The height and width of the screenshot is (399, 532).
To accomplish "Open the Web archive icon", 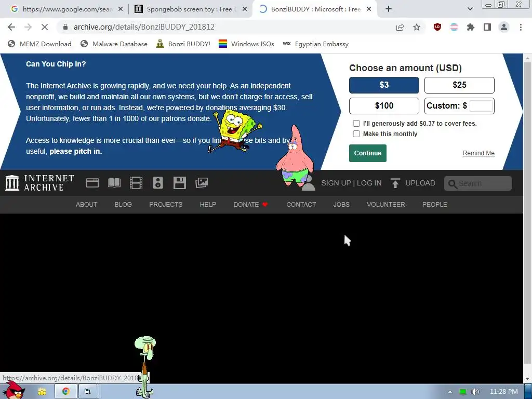I will (92, 183).
